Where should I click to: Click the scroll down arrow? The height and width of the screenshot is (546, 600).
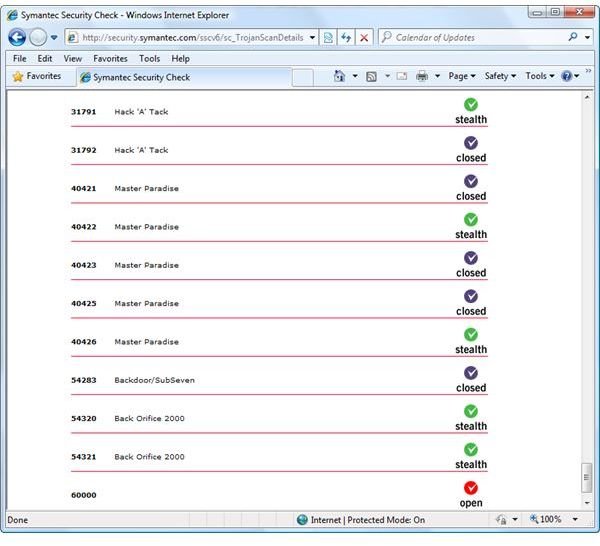[x=587, y=503]
